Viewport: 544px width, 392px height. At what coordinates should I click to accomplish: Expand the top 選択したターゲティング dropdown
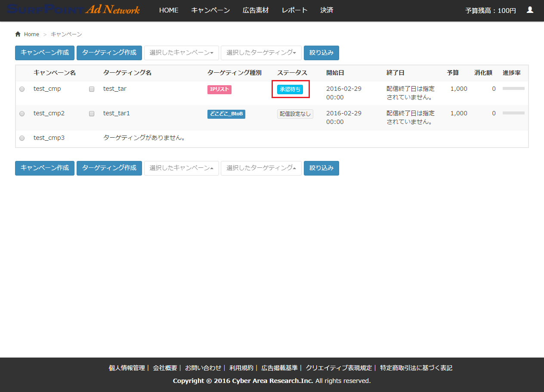261,52
